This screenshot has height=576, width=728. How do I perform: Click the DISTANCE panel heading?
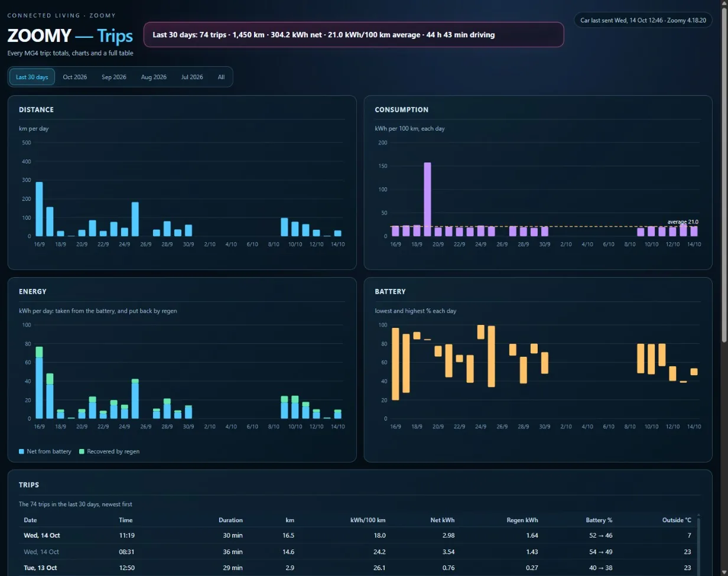pyautogui.click(x=36, y=110)
